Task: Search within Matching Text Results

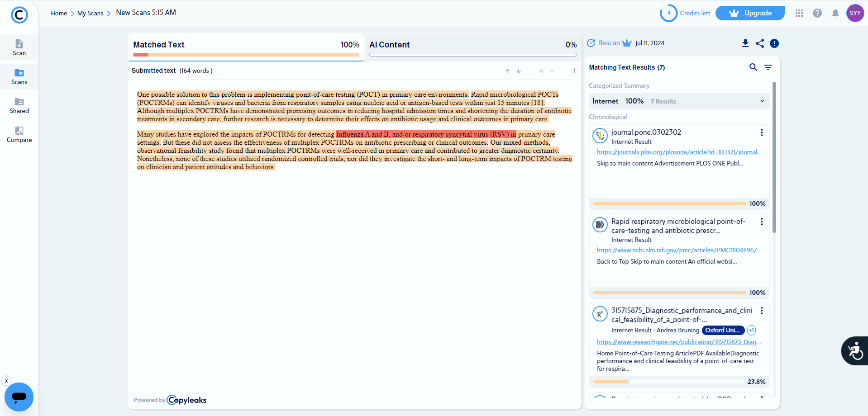Action: coord(753,67)
